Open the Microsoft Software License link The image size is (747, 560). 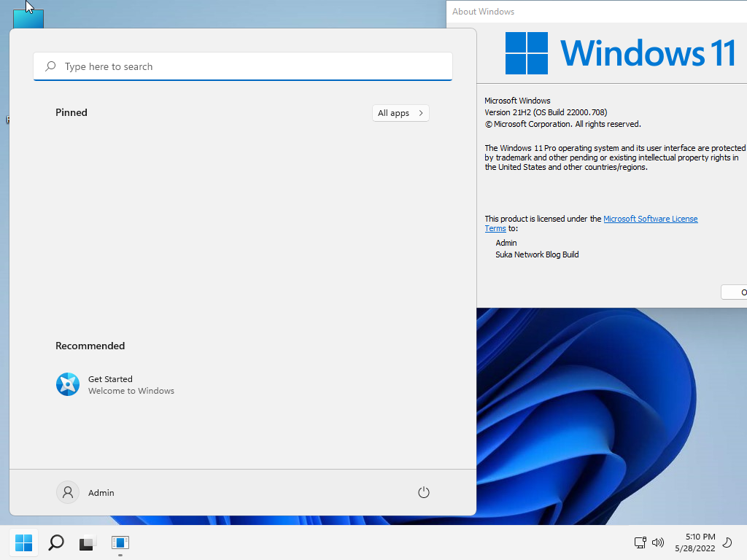650,219
